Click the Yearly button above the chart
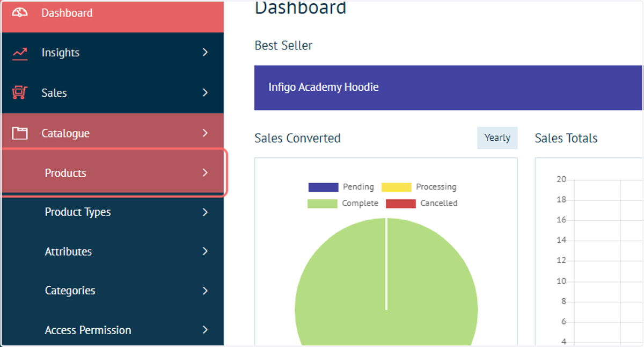Screen dimensions: 644x347 point(497,138)
